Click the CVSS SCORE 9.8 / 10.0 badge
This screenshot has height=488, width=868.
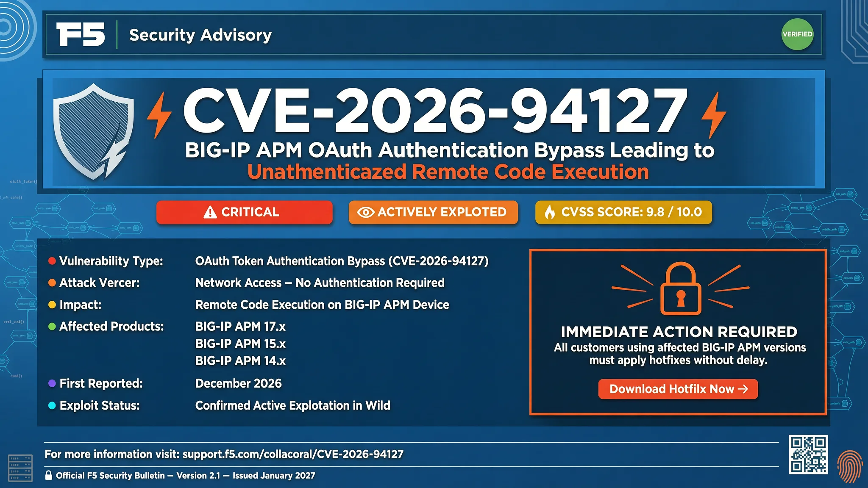click(623, 212)
